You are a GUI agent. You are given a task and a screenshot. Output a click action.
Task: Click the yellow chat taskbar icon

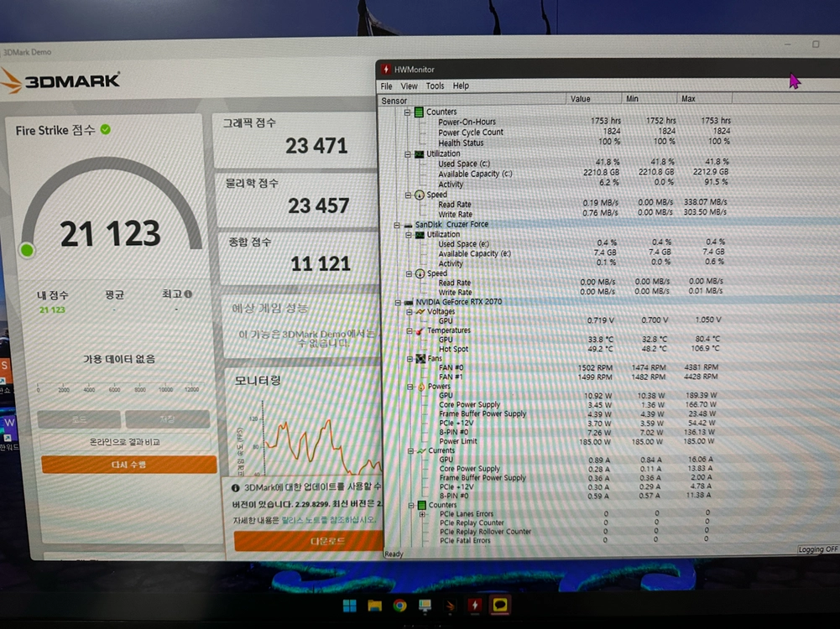(x=500, y=605)
